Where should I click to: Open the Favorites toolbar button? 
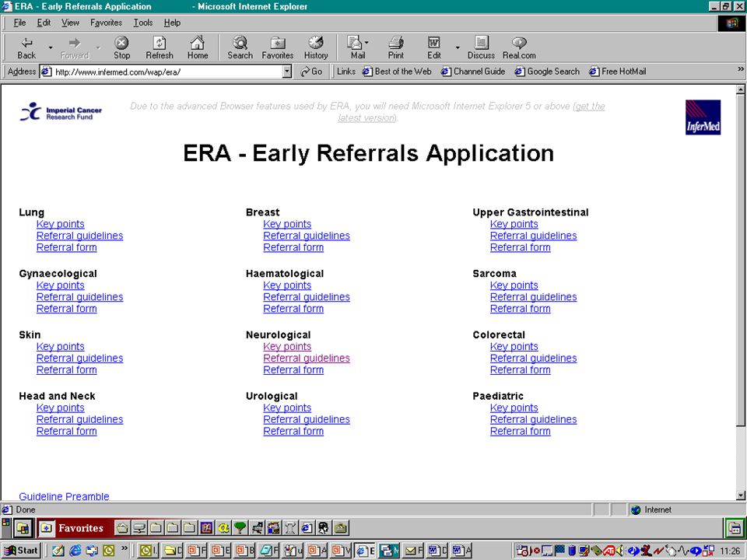click(x=277, y=47)
